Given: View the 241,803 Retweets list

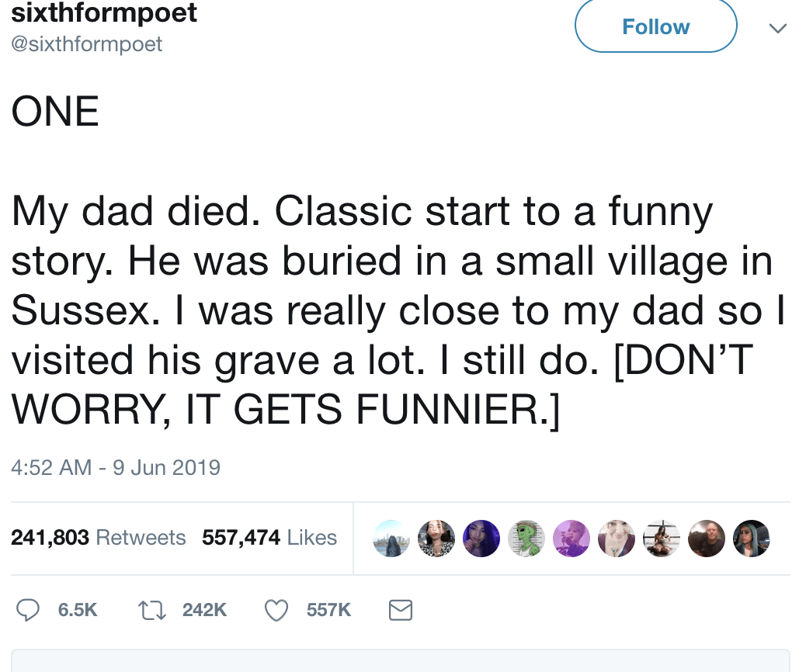Looking at the screenshot, I should click(98, 538).
